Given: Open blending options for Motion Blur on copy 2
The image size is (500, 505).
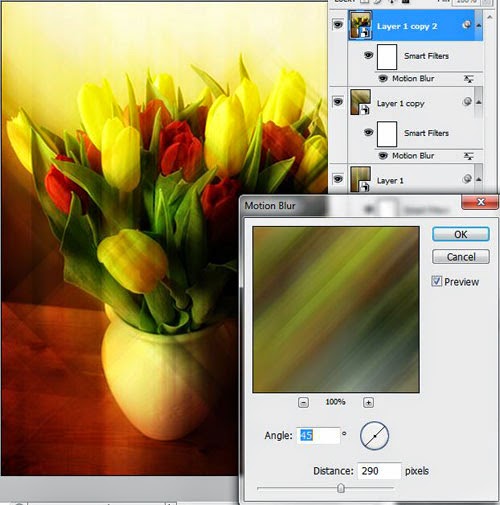Looking at the screenshot, I should click(x=469, y=79).
